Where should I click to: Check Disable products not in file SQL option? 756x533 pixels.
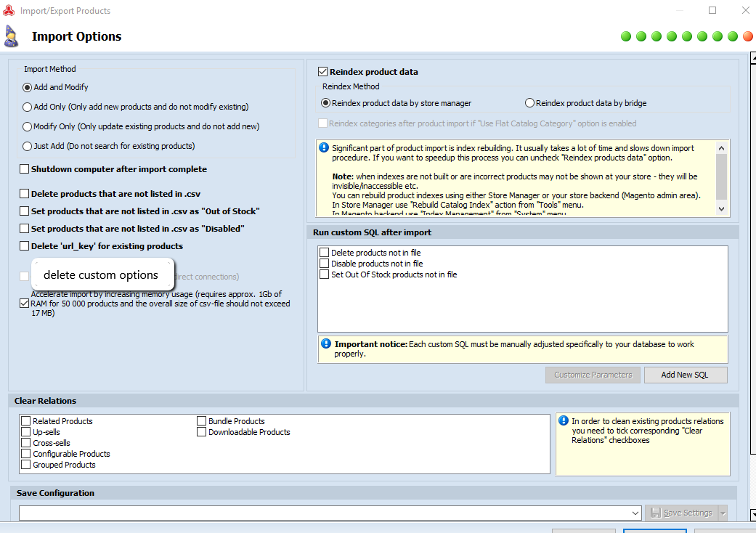[x=325, y=264]
